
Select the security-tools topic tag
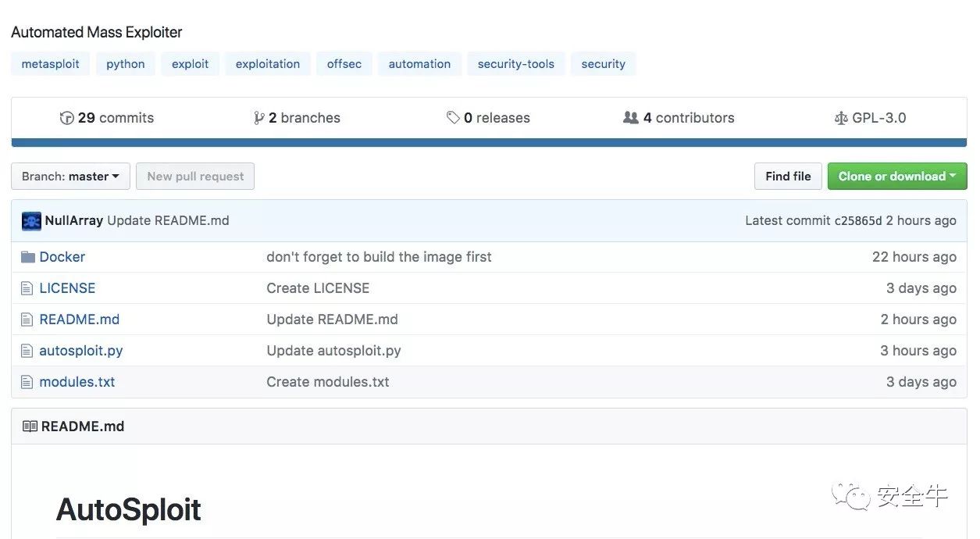click(515, 64)
